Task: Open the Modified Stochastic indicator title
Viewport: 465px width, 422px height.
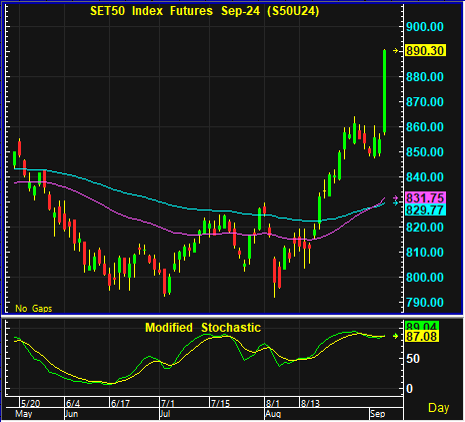Action: 203,328
